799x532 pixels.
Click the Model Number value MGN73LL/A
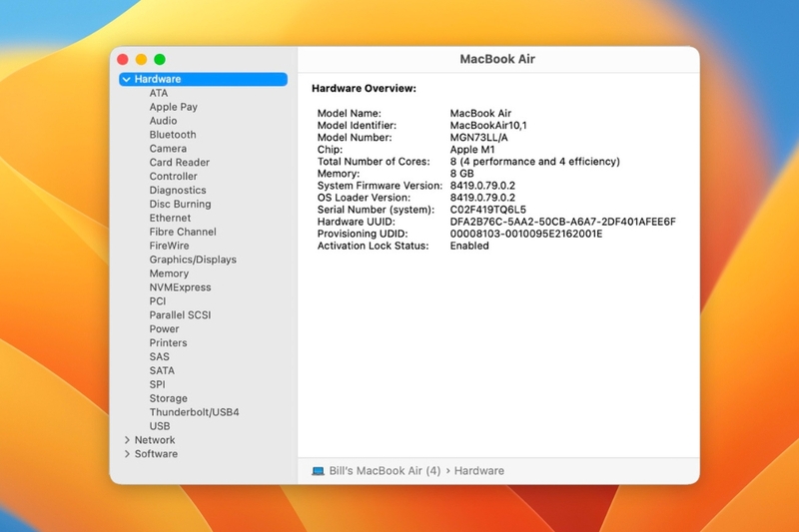point(478,138)
